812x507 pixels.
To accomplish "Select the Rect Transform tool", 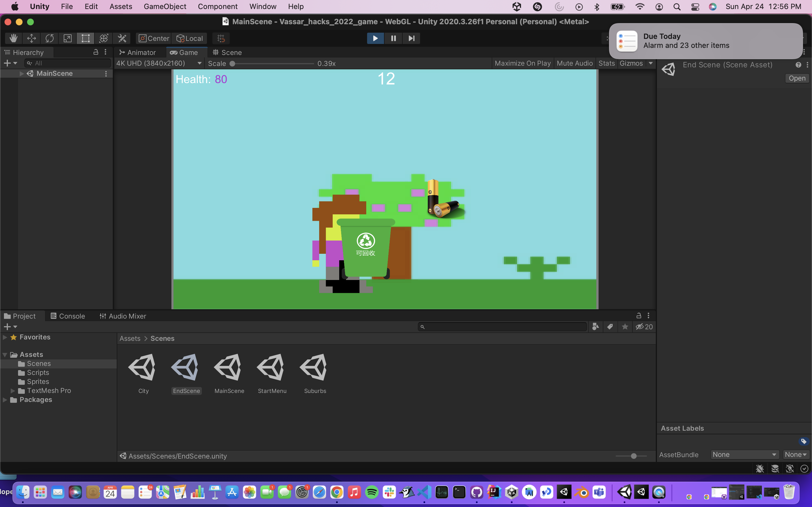I will pos(85,38).
